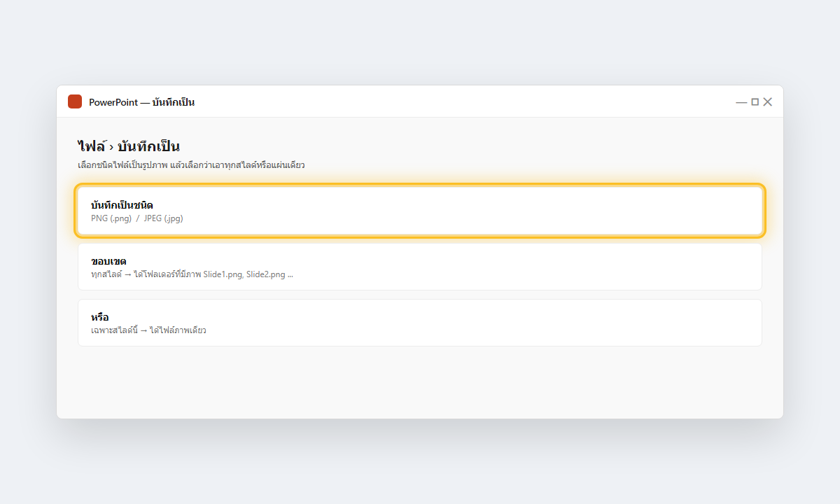Go back to ไฟล์ in breadcrumb
Image resolution: width=840 pixels, height=504 pixels.
click(92, 146)
